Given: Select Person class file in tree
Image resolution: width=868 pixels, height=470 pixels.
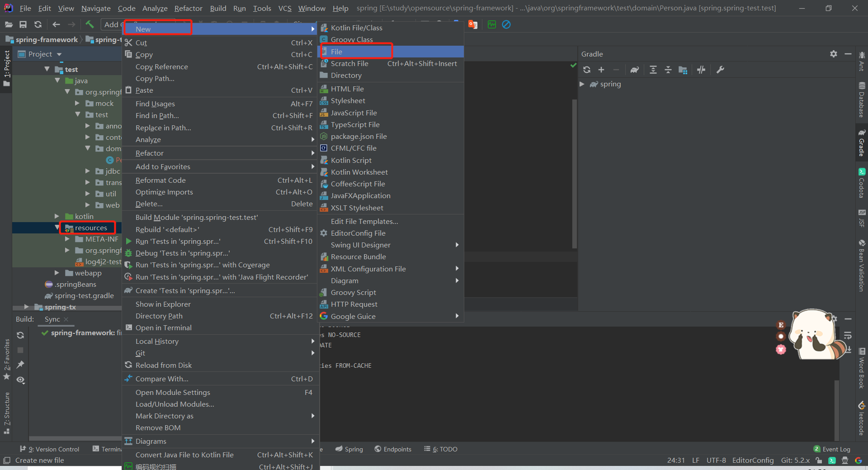Looking at the screenshot, I should click(114, 160).
